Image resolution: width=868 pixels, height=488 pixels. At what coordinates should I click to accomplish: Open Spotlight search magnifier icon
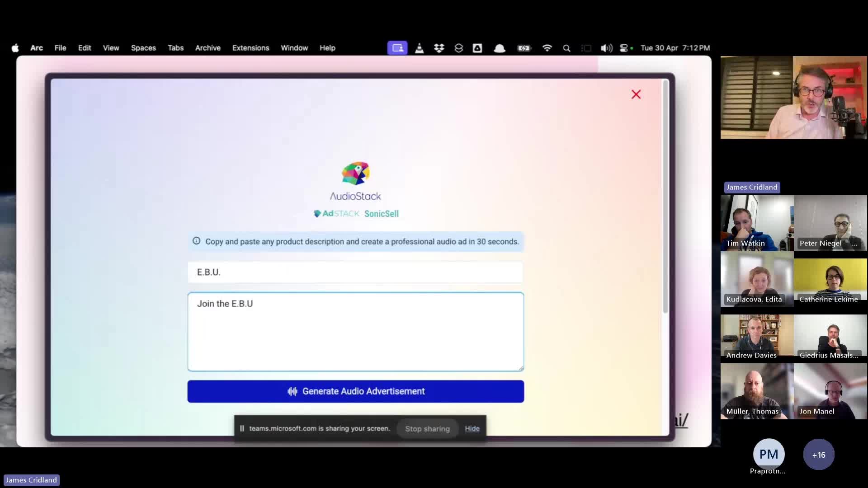point(566,48)
